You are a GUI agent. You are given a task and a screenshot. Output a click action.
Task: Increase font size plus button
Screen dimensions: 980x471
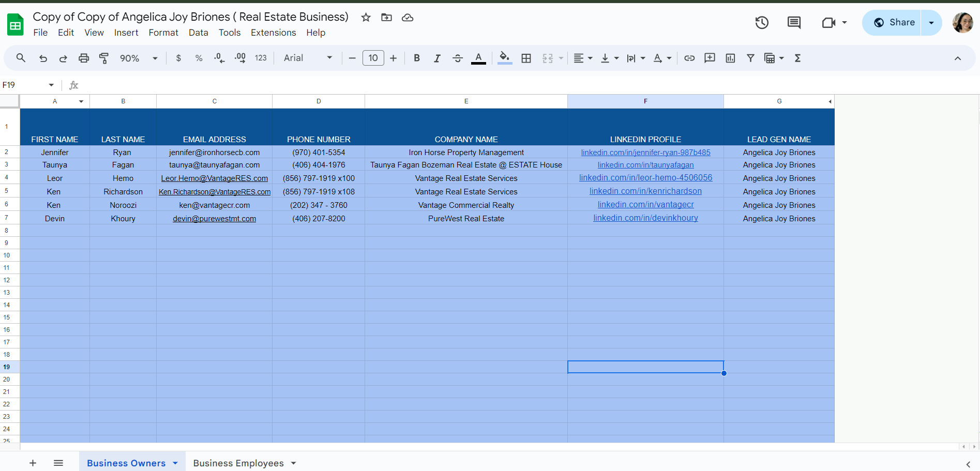click(x=393, y=58)
